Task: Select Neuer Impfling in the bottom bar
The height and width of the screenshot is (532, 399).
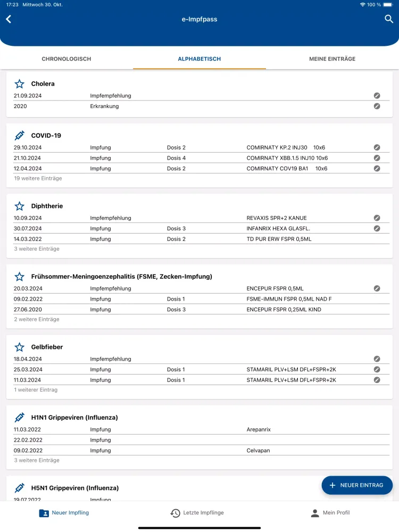Action: tap(64, 512)
